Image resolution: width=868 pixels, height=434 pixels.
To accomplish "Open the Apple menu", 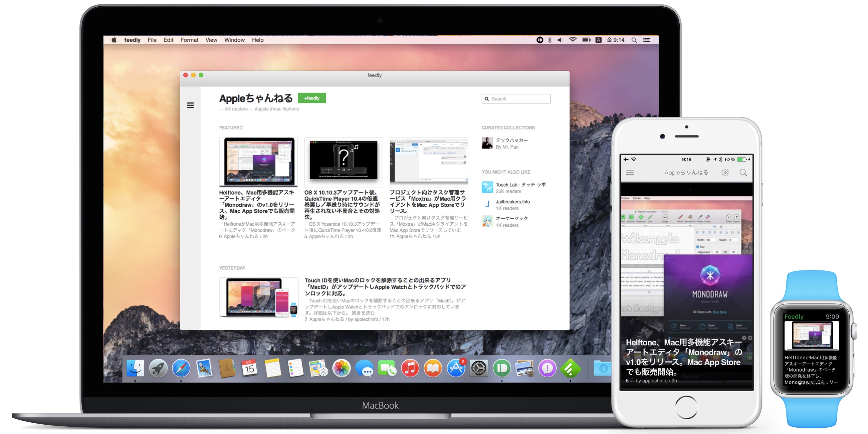I will click(x=114, y=40).
